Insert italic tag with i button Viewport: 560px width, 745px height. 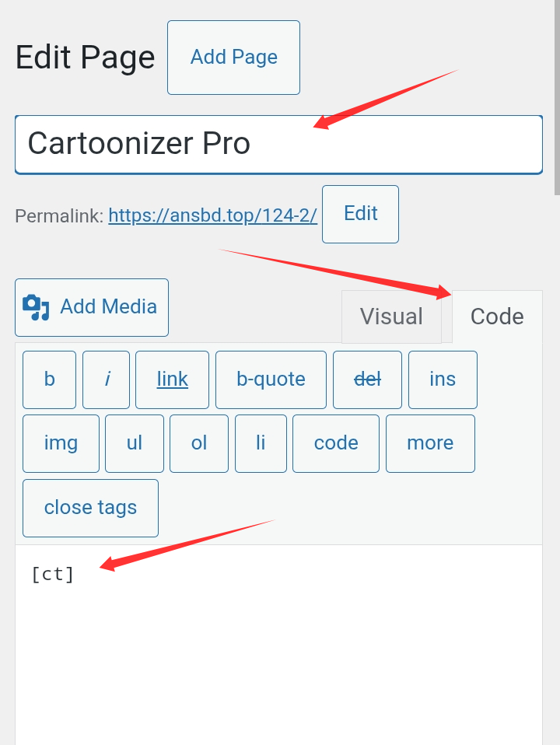click(x=107, y=379)
